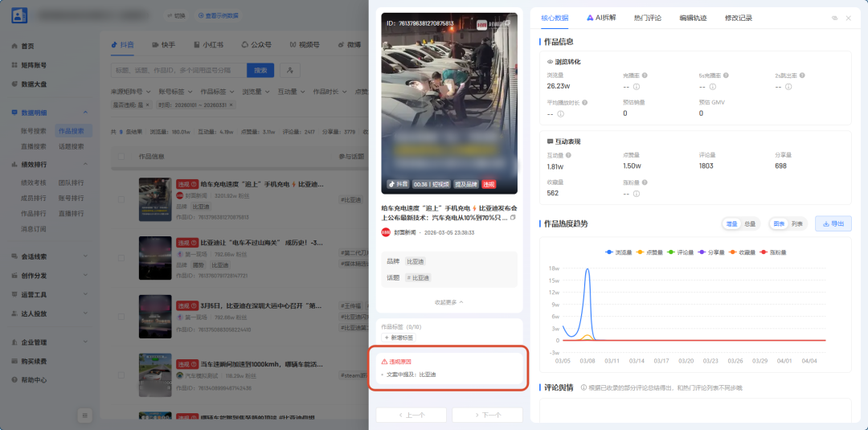Click the help icon next to 完播率
The height and width of the screenshot is (430, 868).
pos(645,76)
